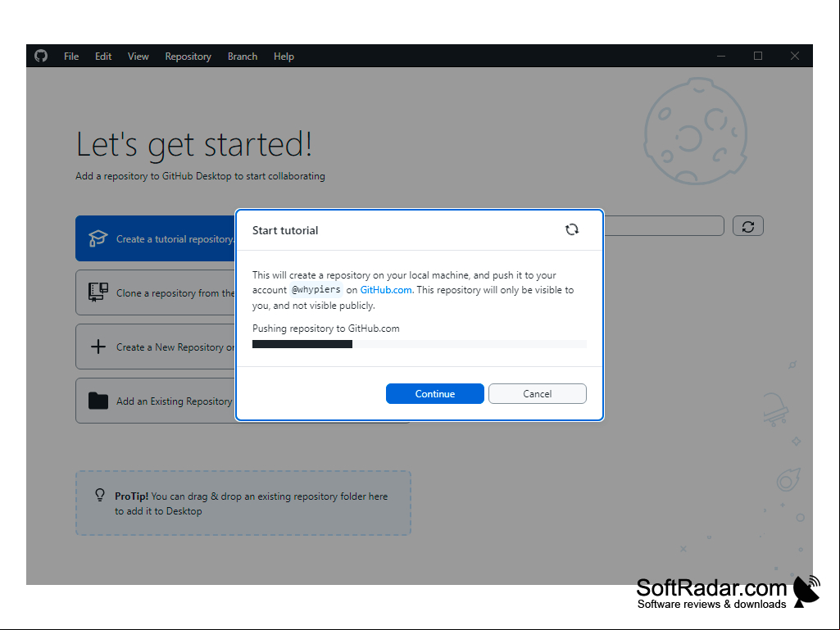
Task: Close the GitHub Desktop window
Action: click(794, 56)
